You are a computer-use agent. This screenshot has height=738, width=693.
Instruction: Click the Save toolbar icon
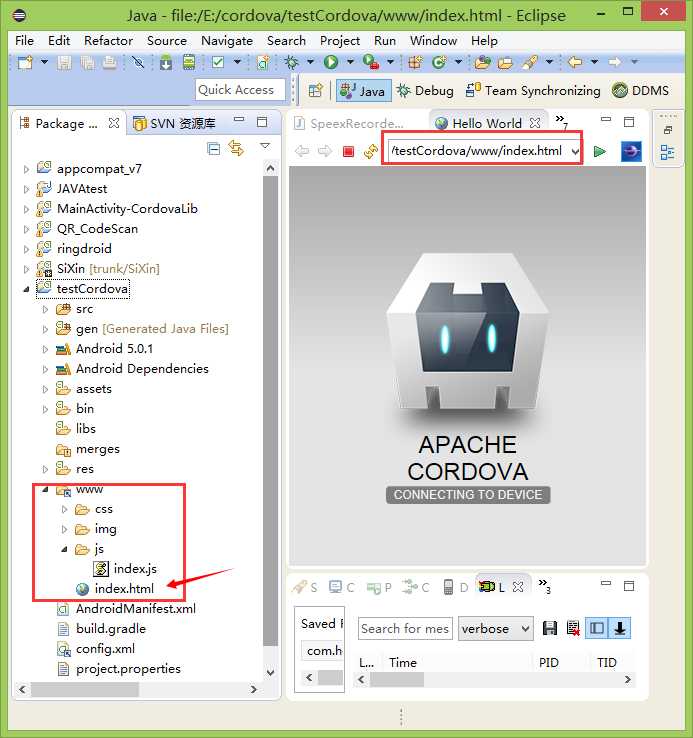pos(64,62)
